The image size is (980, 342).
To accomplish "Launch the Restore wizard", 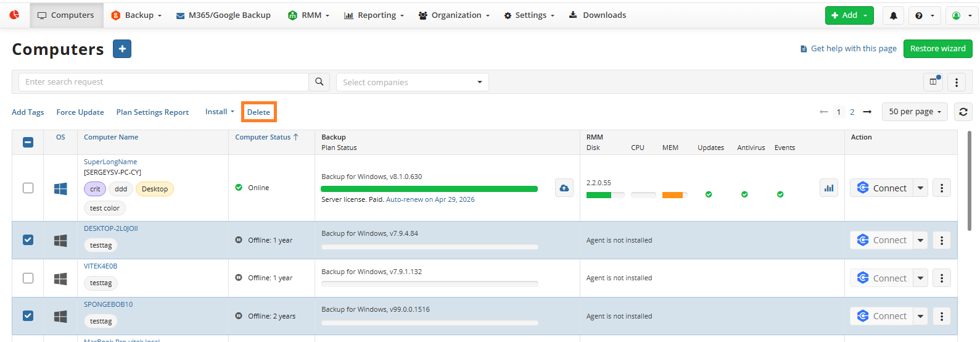I will click(x=937, y=49).
